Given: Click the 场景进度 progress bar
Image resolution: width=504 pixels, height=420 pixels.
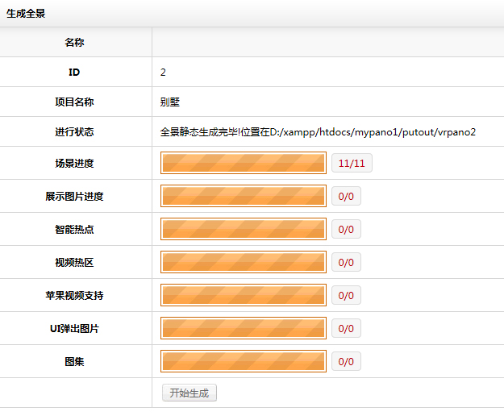Looking at the screenshot, I should 244,164.
